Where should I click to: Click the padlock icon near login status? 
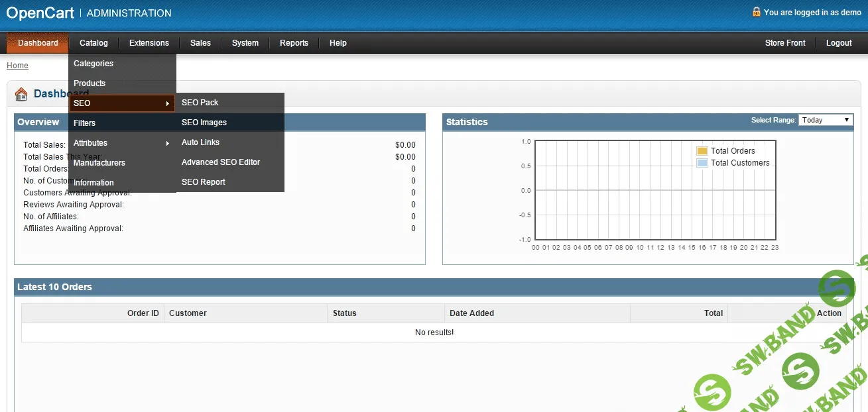tap(756, 12)
